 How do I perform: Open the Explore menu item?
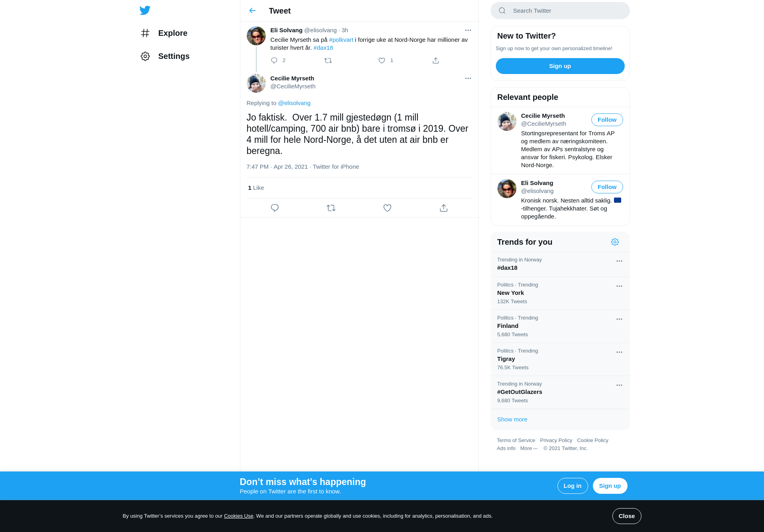tap(164, 33)
